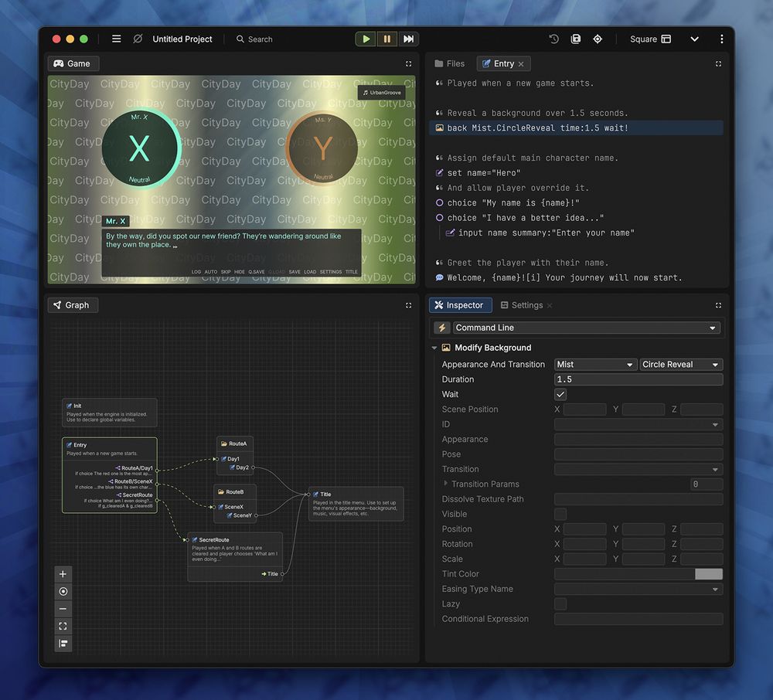Click the Duration field showing 1.5
The height and width of the screenshot is (700, 773).
pos(638,379)
